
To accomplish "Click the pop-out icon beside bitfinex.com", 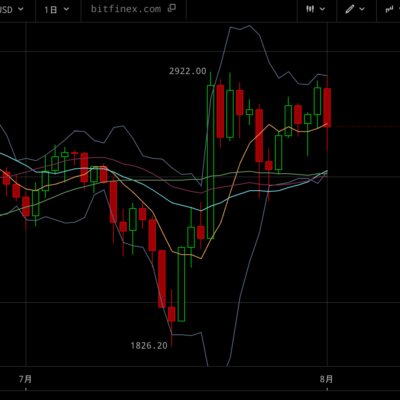I will pos(172,8).
